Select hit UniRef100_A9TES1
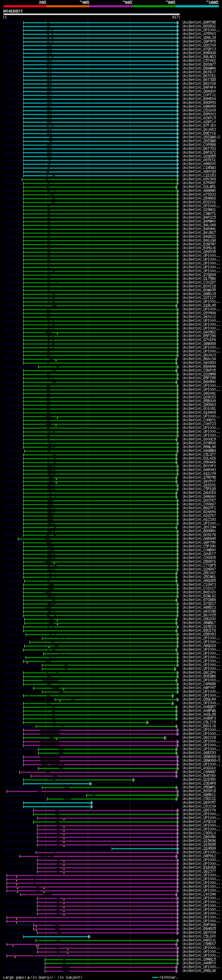The height and width of the screenshot is (980, 222). (x=199, y=160)
